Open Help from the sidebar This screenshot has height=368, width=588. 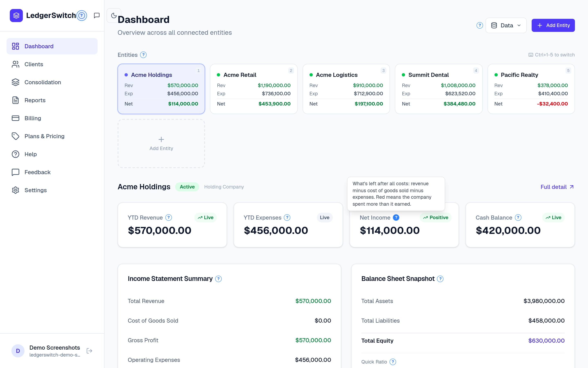pos(52,154)
